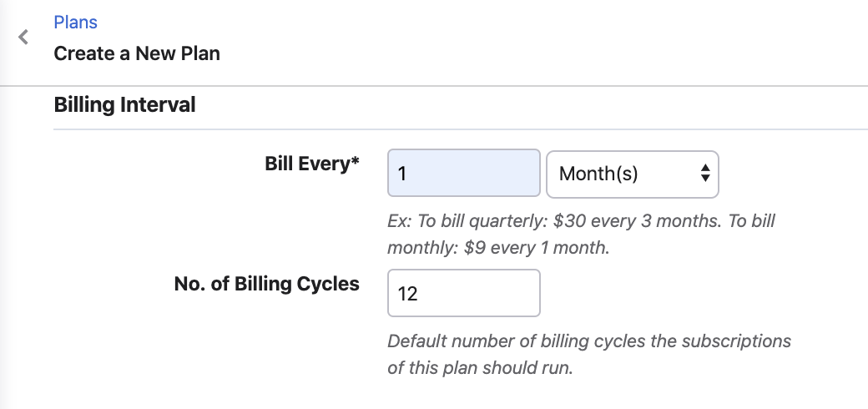
Task: Click the "monthly: $9 every 1 month" hint line
Action: tap(499, 248)
